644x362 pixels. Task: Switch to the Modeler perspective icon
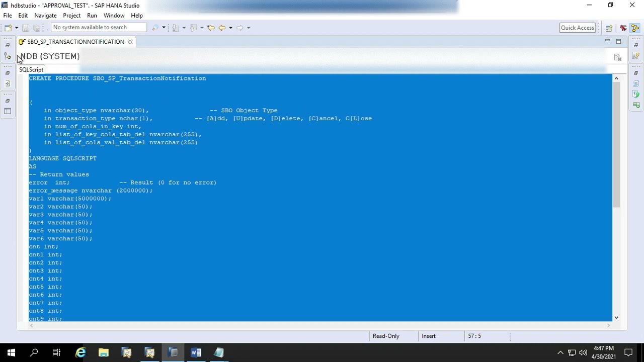(635, 28)
